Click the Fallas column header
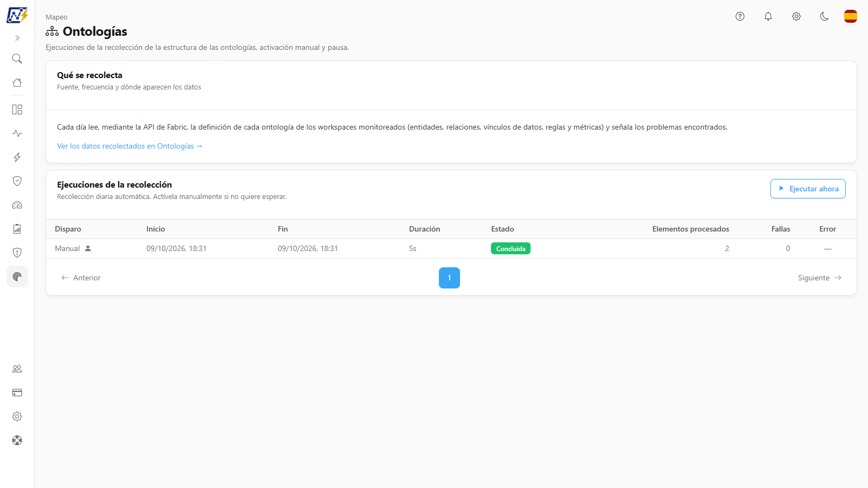This screenshot has width=868, height=488. coord(781,229)
